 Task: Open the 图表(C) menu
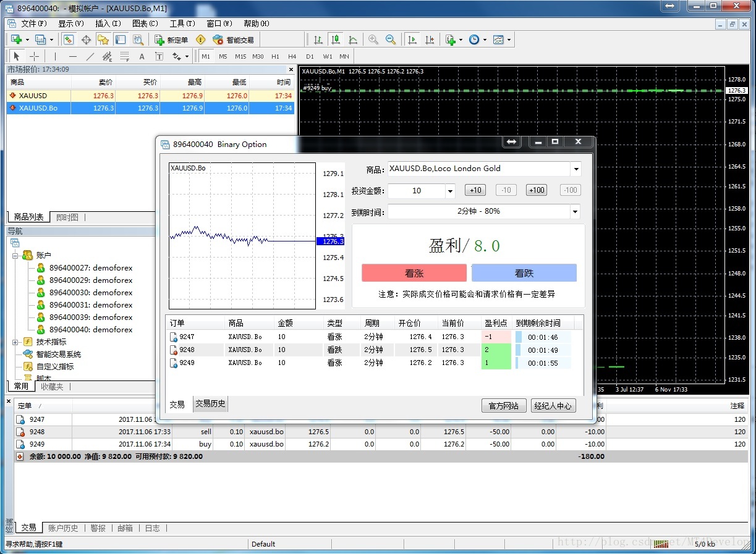pos(145,23)
